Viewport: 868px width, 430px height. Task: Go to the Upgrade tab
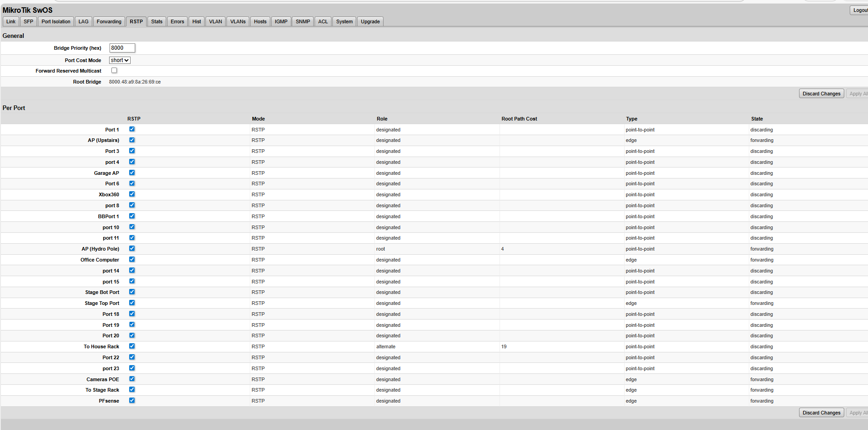tap(370, 21)
